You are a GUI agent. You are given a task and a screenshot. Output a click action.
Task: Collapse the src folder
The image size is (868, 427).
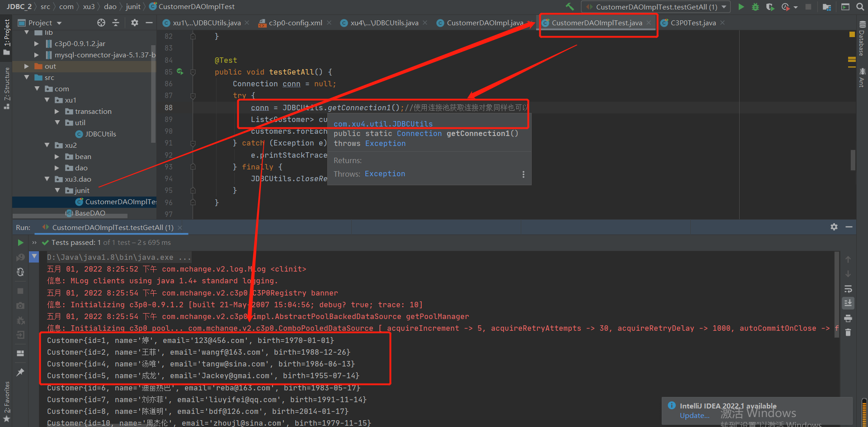click(26, 78)
